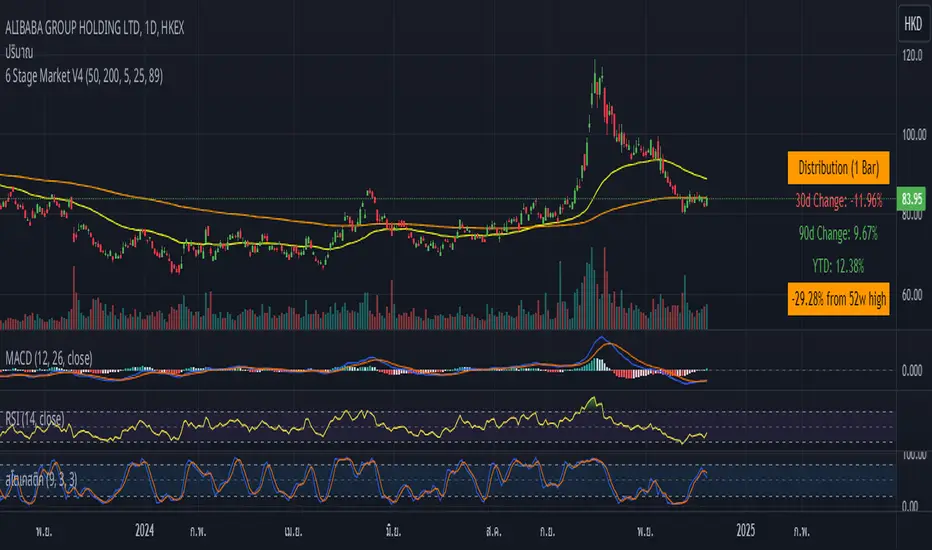Click the green 83.95 last price tag
The image size is (932, 550).
click(x=912, y=198)
